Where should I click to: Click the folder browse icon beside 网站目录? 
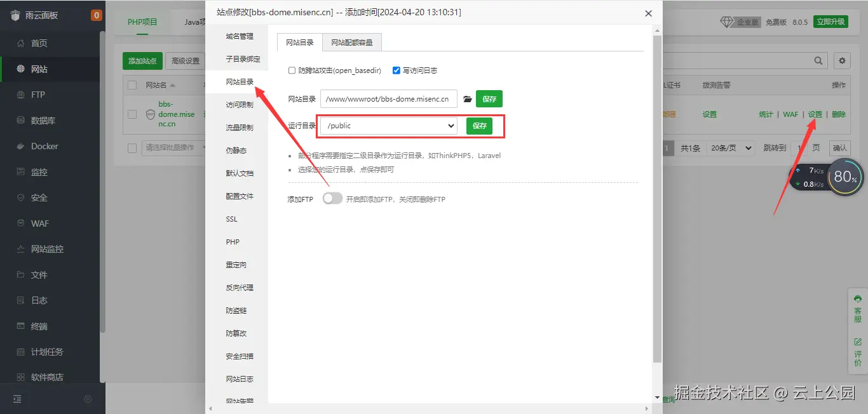pos(468,99)
